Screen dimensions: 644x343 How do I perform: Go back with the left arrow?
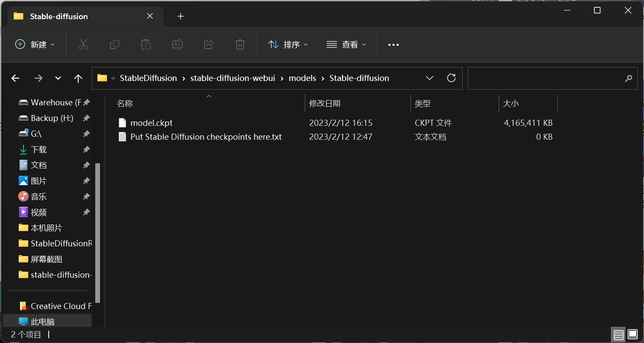(15, 78)
